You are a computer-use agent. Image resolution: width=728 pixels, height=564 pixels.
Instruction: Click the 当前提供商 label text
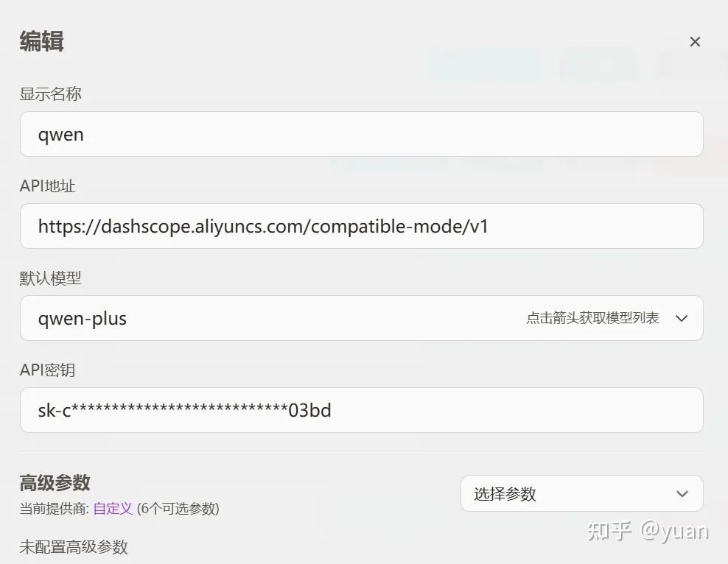tap(55, 509)
